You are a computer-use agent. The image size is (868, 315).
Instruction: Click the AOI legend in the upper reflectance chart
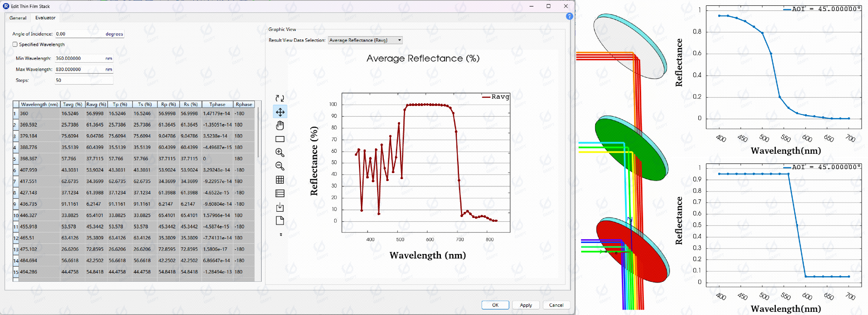tap(822, 9)
